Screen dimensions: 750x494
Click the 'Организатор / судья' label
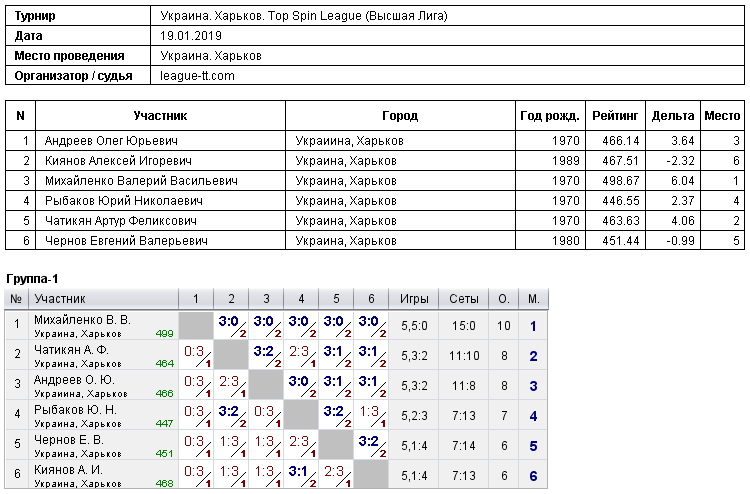73,76
